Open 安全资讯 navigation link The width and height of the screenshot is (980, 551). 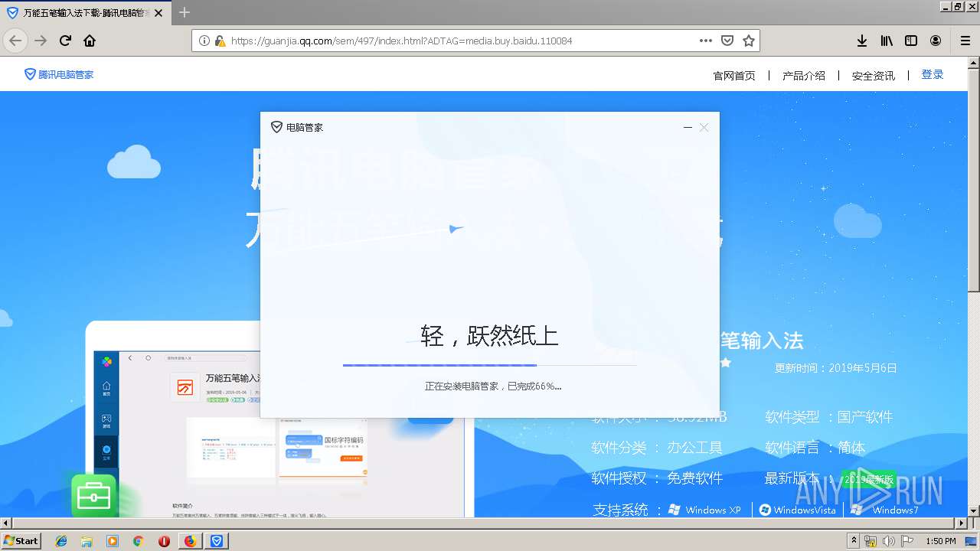[x=874, y=75]
